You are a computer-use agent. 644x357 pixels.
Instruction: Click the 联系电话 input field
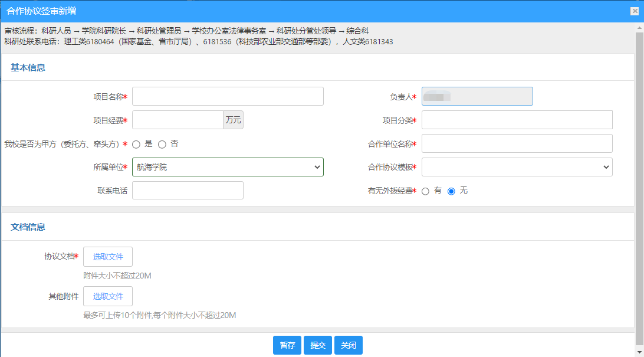pyautogui.click(x=188, y=191)
